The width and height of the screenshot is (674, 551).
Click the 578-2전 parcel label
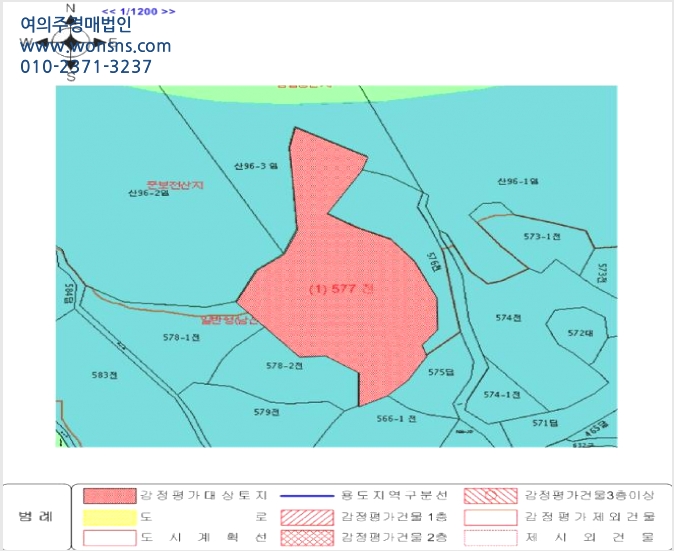click(284, 366)
